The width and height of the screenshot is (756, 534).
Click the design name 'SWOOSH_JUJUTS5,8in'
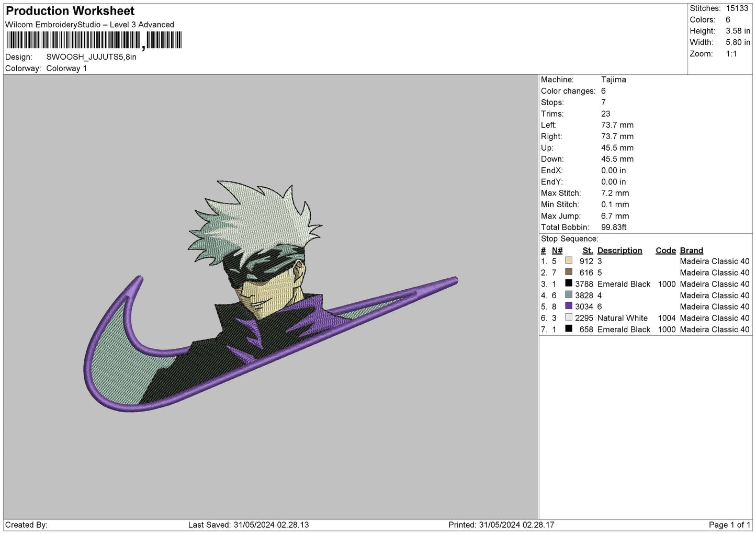tap(91, 57)
